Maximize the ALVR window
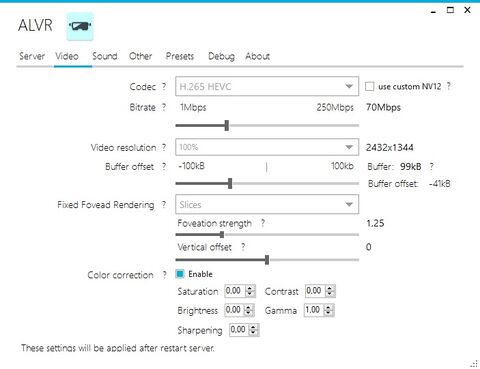Screen dimensions: 480x369 pyautogui.click(x=450, y=10)
